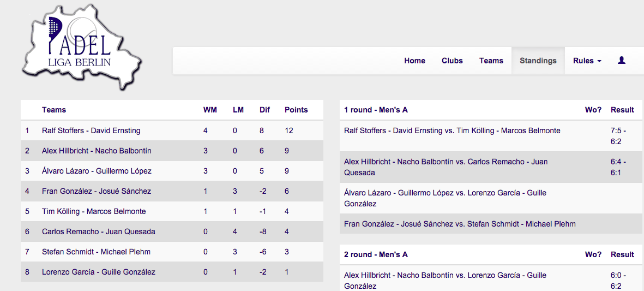Go to the Home page
Screen dimensions: 644x291
(x=414, y=61)
